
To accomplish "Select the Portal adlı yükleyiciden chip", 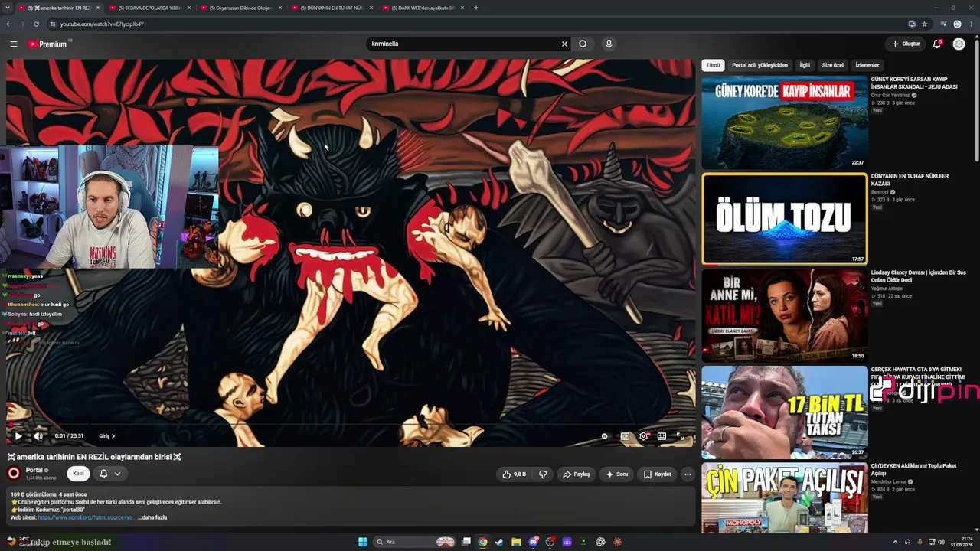I will pyautogui.click(x=759, y=65).
